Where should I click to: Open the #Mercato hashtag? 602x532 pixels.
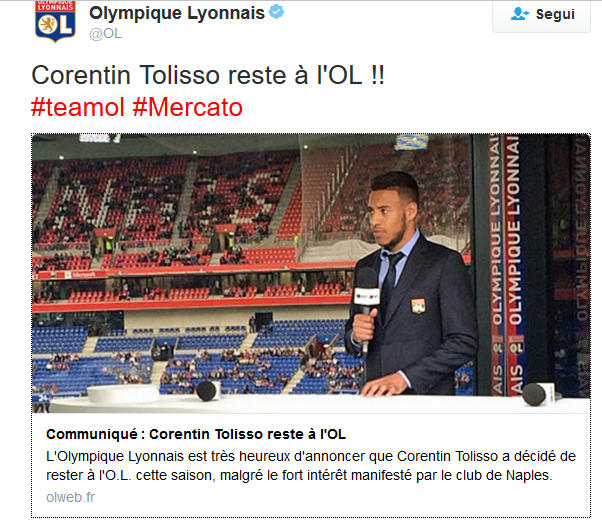click(188, 107)
